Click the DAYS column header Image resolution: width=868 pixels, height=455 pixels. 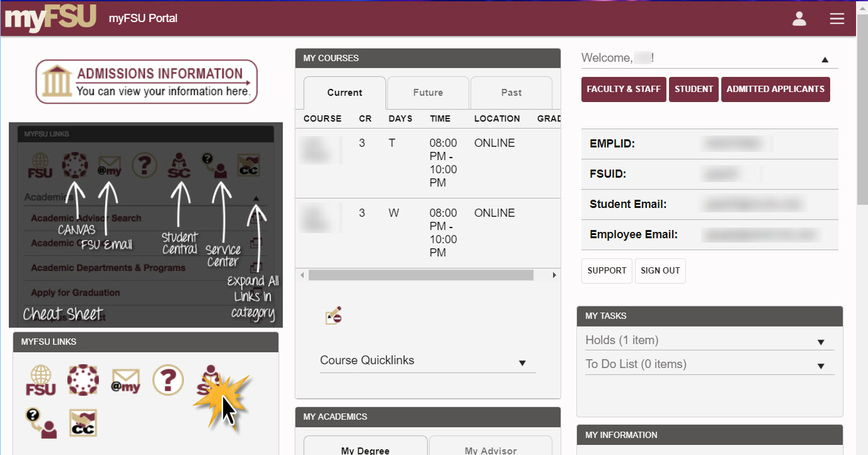(x=401, y=118)
